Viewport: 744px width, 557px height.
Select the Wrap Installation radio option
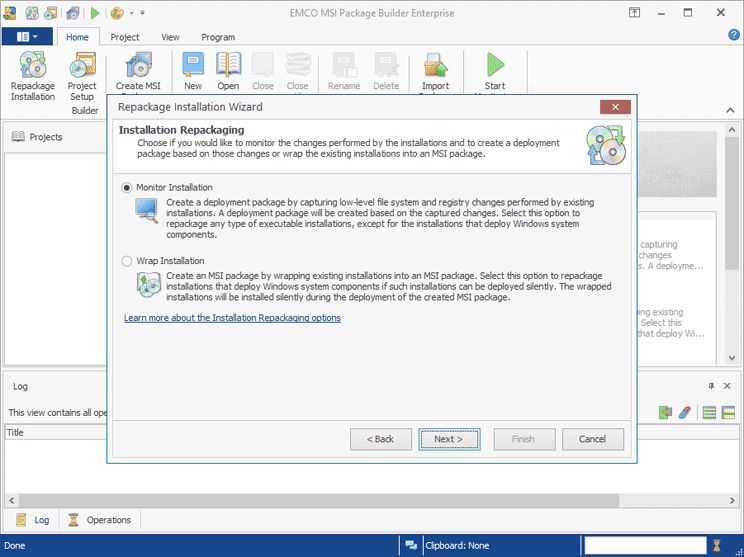pyautogui.click(x=126, y=261)
